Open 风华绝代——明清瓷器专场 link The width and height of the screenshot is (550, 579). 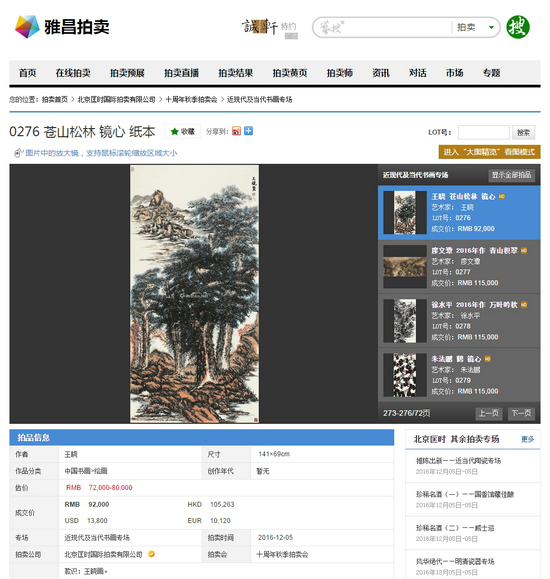pos(455,561)
